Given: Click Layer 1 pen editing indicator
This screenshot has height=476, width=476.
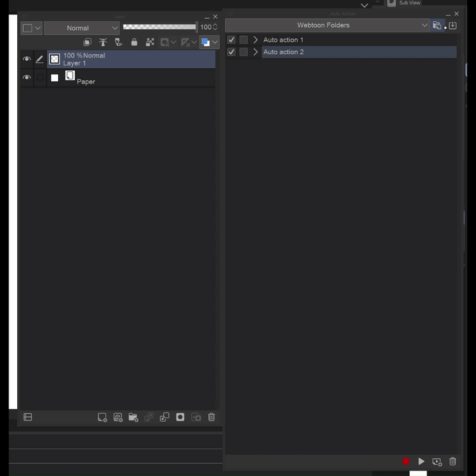Looking at the screenshot, I should [40, 59].
